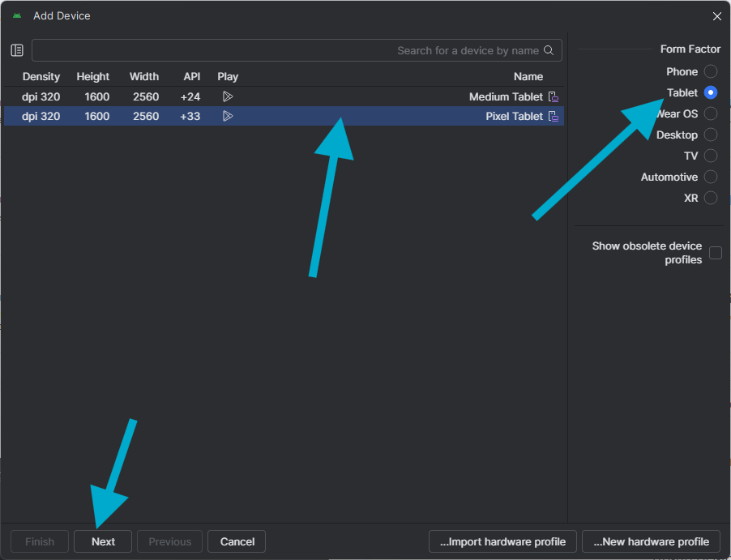Sort devices by the Name column header
The image size is (731, 560).
[528, 76]
